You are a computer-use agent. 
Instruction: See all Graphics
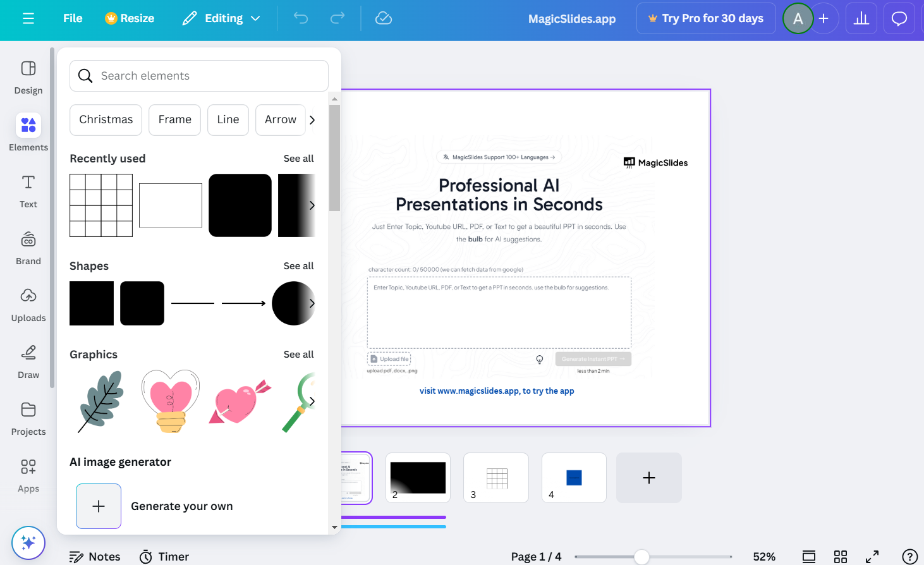point(298,355)
